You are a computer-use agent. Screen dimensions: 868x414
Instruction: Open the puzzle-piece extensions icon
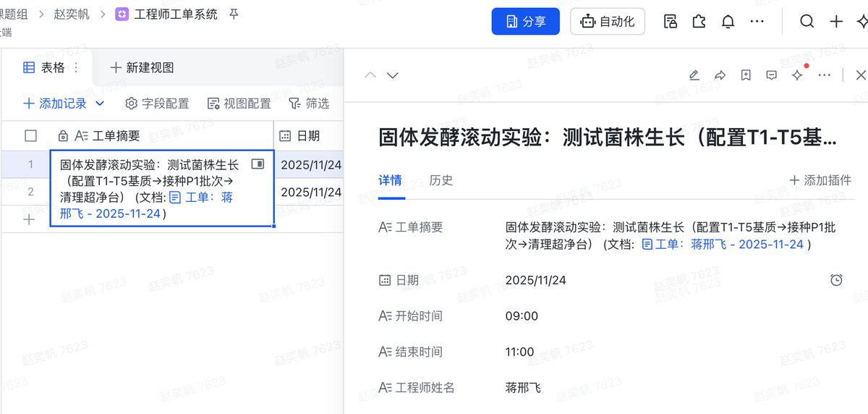[699, 22]
